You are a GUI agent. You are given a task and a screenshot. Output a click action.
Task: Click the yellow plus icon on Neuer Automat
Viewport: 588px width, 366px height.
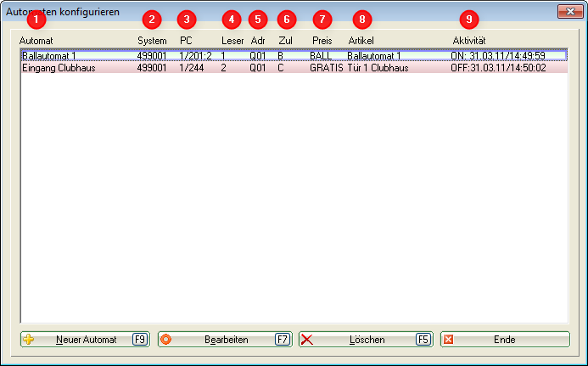29,340
